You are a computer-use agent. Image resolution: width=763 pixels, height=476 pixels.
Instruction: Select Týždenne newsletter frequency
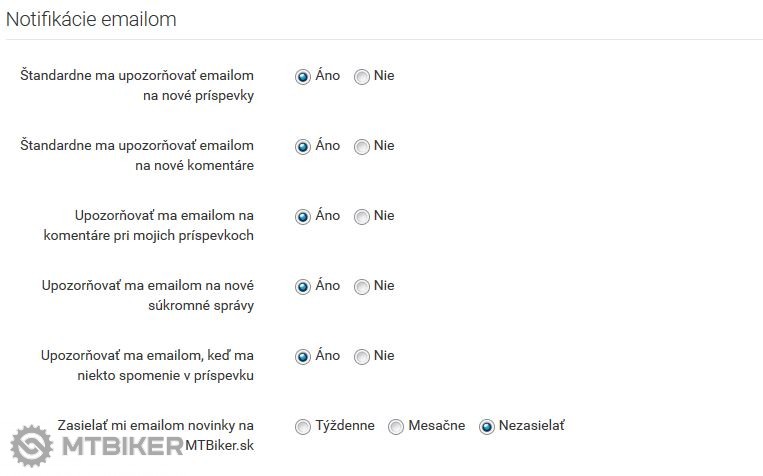pyautogui.click(x=303, y=427)
